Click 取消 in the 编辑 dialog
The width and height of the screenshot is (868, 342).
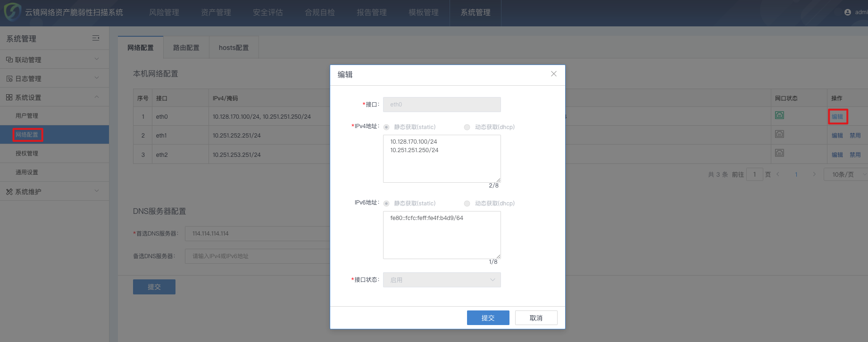536,318
